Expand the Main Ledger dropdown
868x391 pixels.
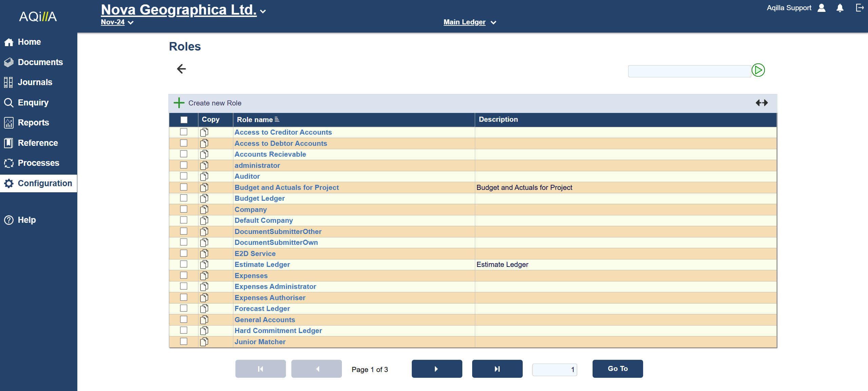[x=493, y=23]
